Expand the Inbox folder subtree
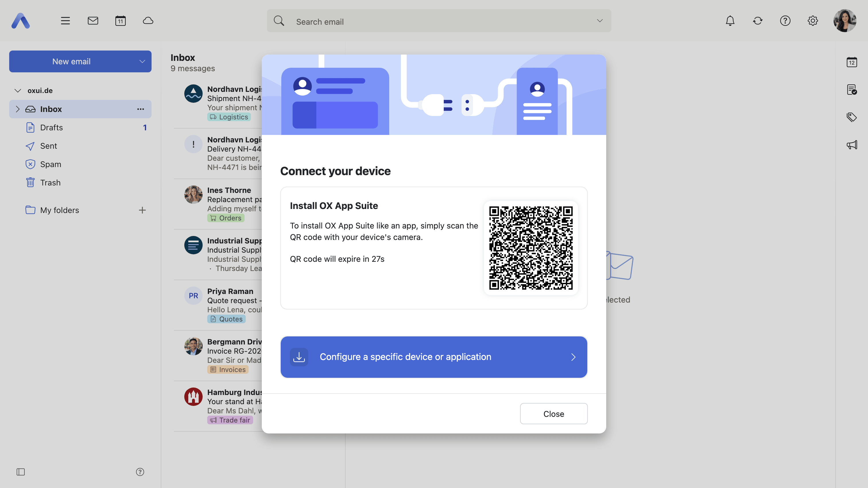 click(18, 109)
